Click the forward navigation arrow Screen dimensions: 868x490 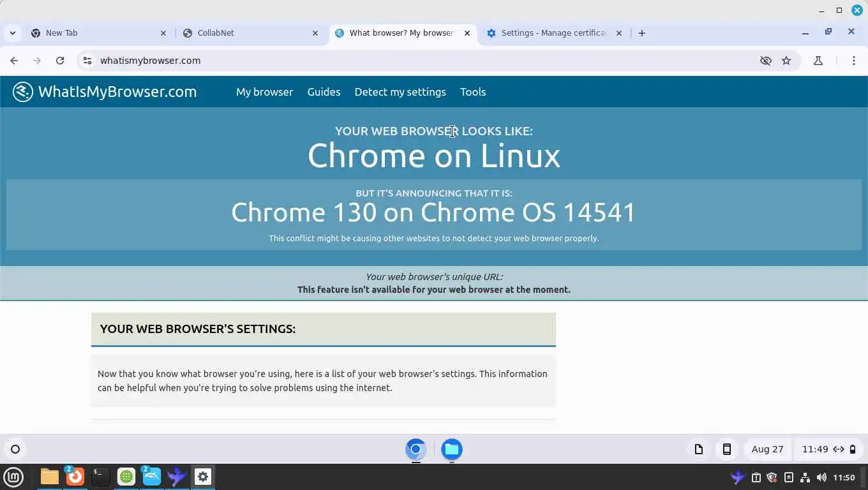[37, 61]
